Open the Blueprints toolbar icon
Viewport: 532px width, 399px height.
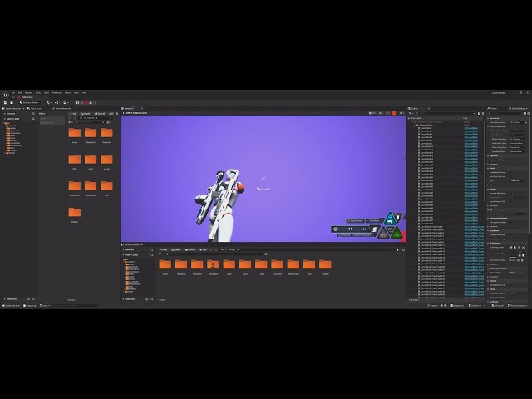[x=57, y=103]
